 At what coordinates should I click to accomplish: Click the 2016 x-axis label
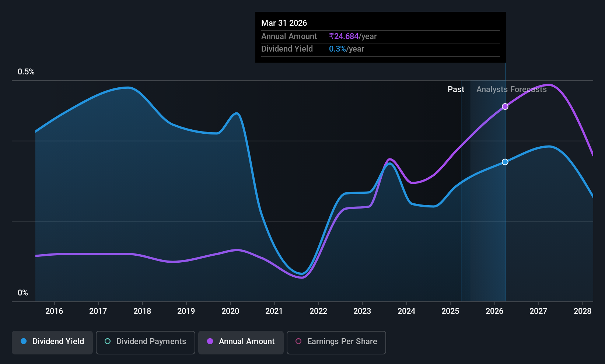point(54,311)
